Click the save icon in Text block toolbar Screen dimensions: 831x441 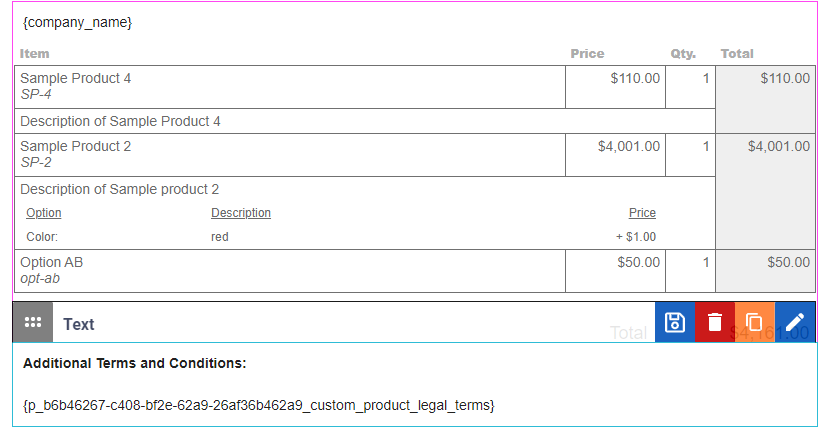click(675, 322)
